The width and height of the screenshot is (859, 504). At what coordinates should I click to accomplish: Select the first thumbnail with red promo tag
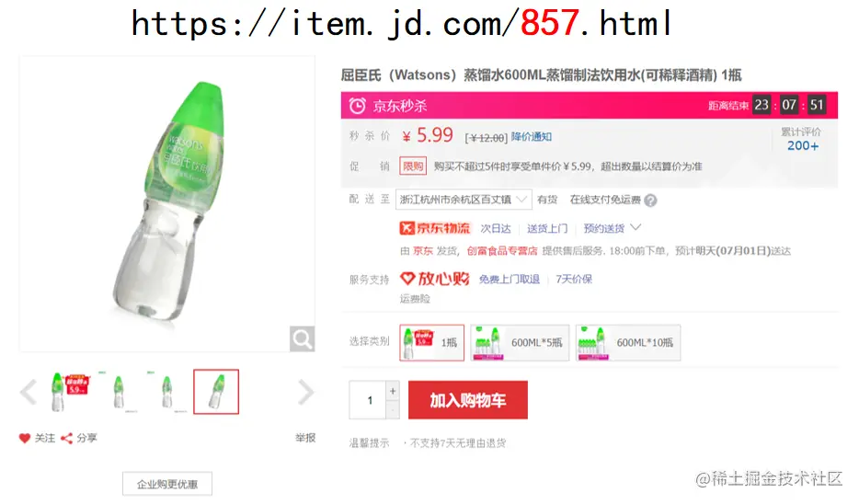coord(70,392)
